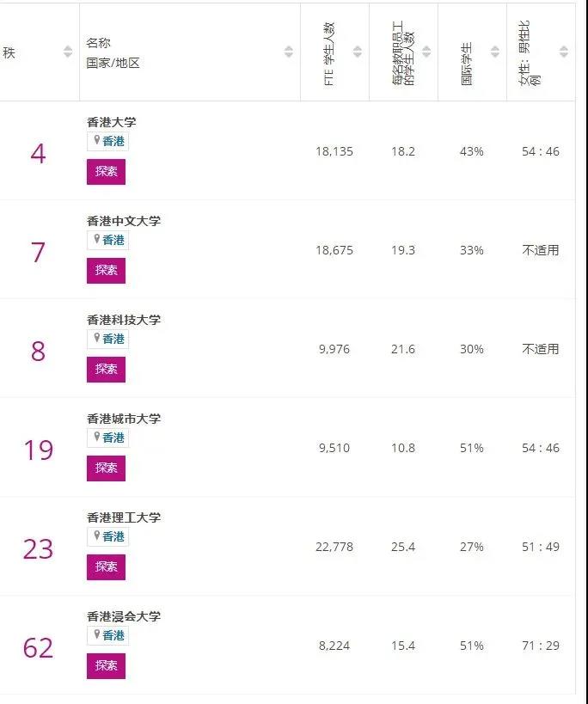Click 香港 location tag under 香港科技大学
This screenshot has height=704, width=588.
tap(107, 339)
